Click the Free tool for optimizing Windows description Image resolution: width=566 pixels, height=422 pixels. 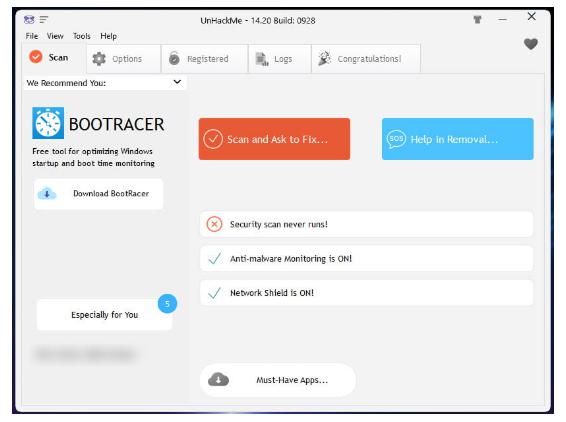(x=93, y=157)
